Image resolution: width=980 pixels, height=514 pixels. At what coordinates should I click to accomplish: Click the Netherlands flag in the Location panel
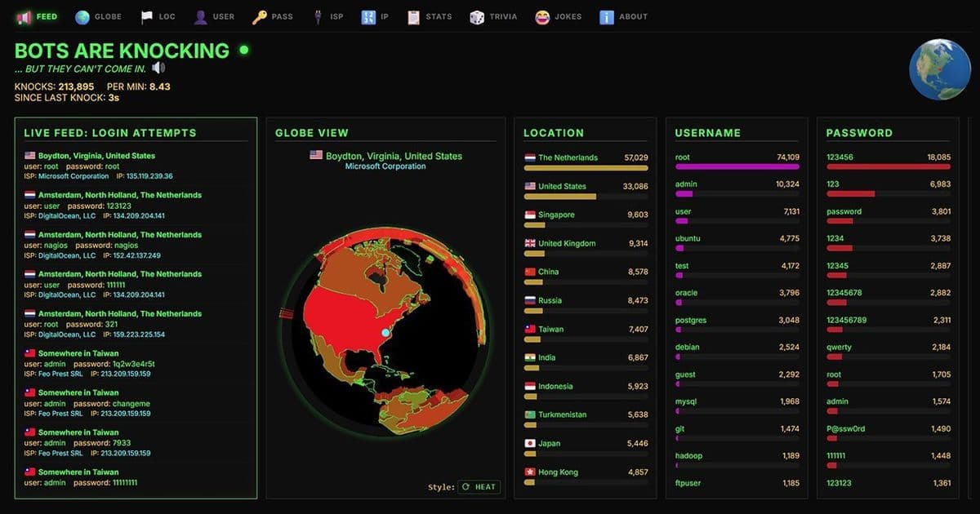(528, 157)
